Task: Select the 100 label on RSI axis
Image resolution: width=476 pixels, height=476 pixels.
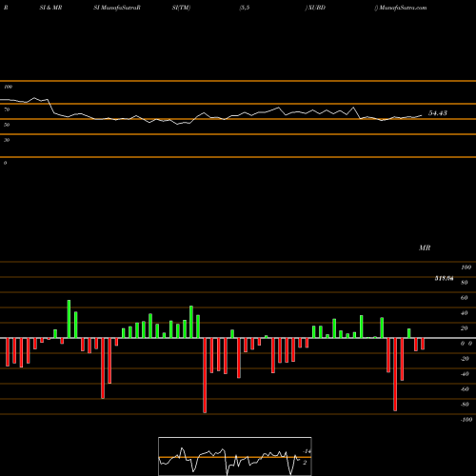Action: point(8,87)
